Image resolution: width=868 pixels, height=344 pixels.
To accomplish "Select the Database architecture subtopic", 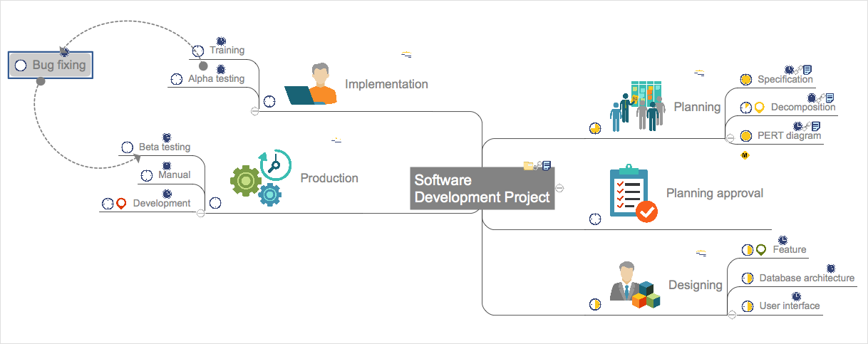I will click(x=807, y=278).
